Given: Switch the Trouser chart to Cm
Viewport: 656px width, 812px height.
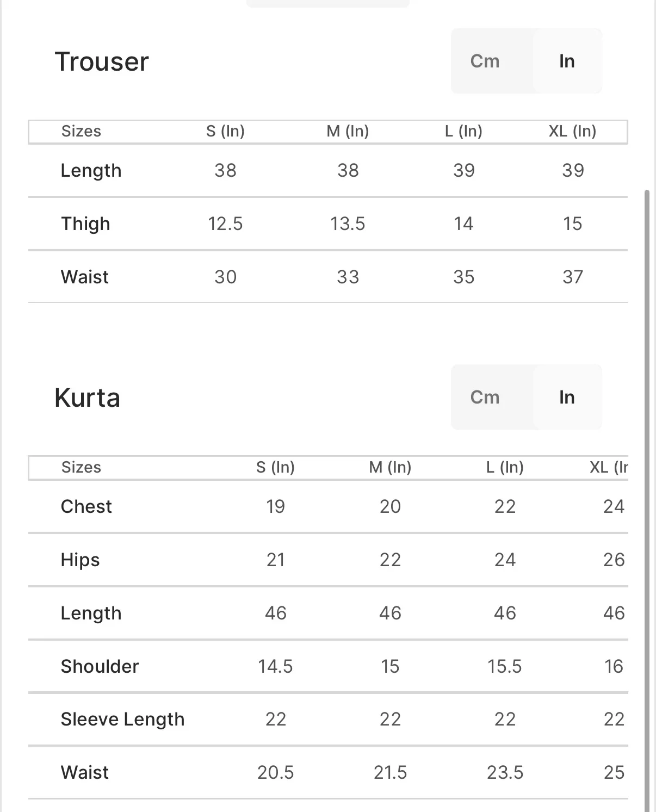Looking at the screenshot, I should (x=485, y=61).
